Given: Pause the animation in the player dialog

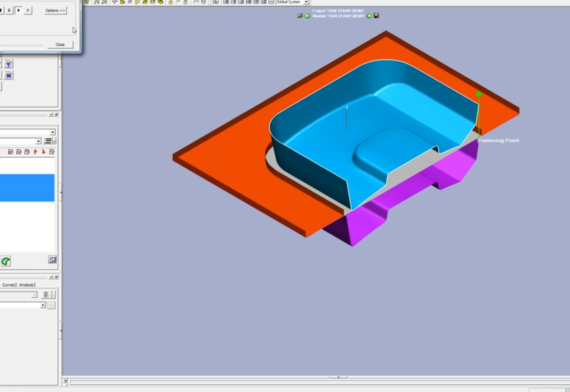Looking at the screenshot, I should tap(9, 11).
